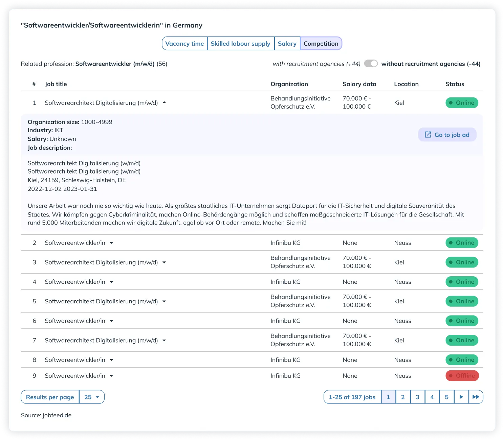The height and width of the screenshot is (440, 504).
Task: Click the red Offline status badge in row 9
Action: coord(462,376)
